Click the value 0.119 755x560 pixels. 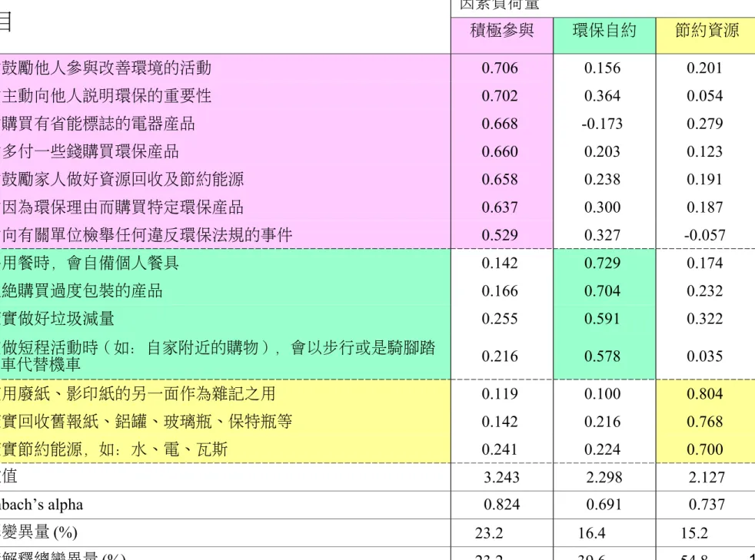tap(500, 394)
